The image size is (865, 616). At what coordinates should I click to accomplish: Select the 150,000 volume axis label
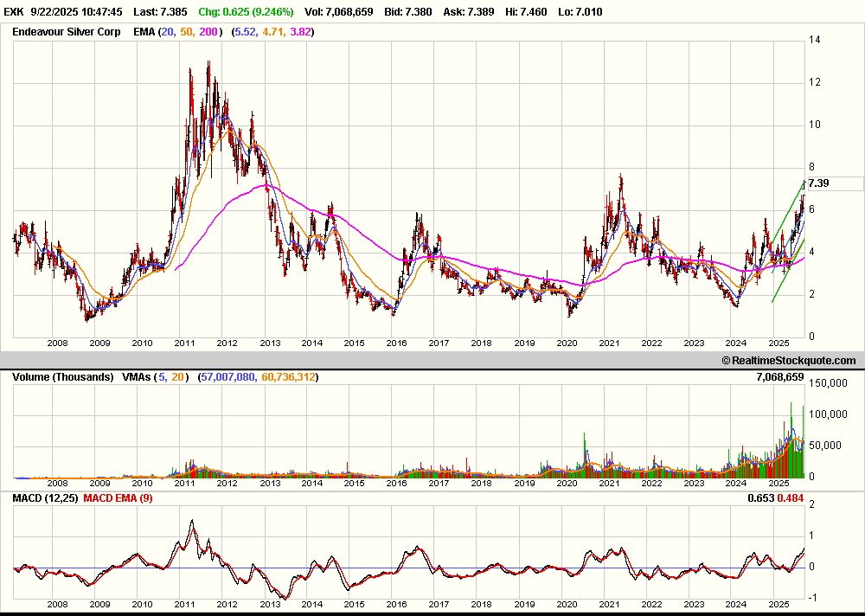point(828,383)
